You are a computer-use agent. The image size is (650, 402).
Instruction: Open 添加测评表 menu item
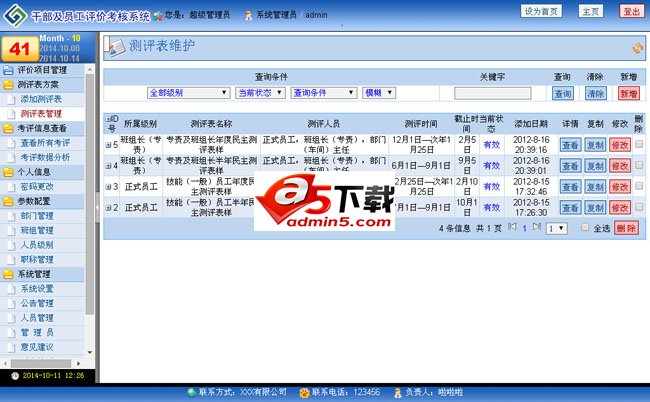41,99
